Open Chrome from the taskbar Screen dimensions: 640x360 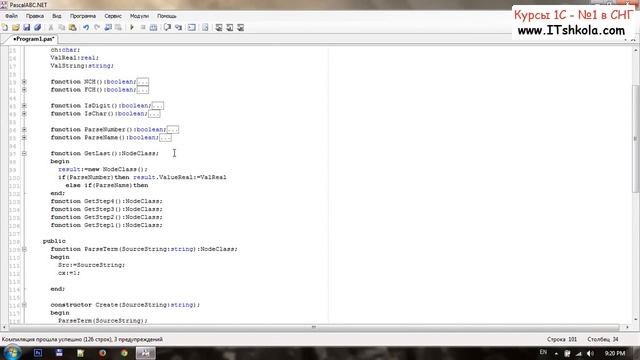124,353
